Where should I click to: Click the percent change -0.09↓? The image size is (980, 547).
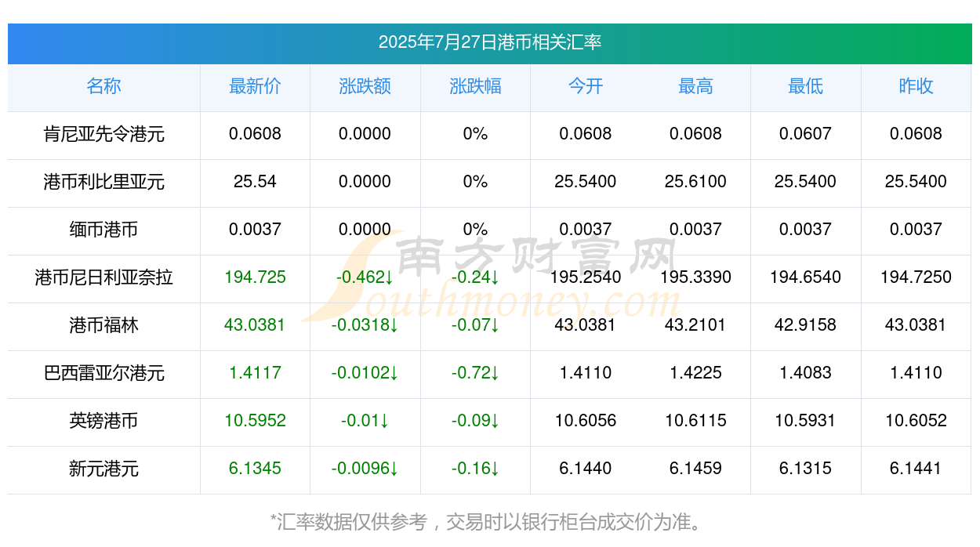tap(475, 421)
